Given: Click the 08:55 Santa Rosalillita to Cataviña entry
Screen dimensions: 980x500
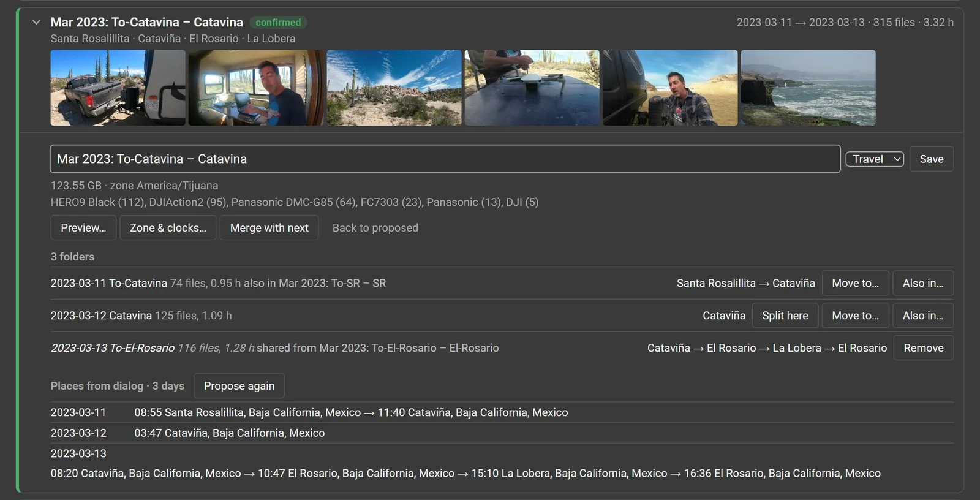Looking at the screenshot, I should tap(351, 412).
